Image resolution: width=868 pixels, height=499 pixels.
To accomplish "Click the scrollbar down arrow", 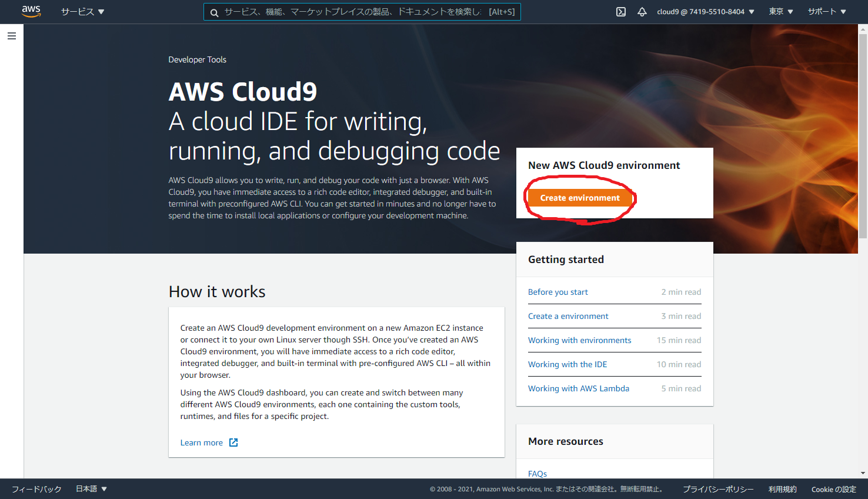I will 863,473.
